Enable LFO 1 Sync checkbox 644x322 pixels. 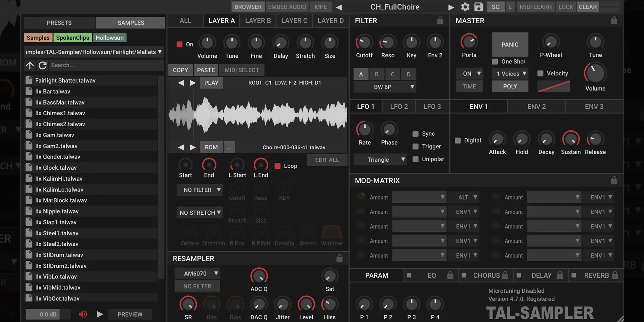coord(415,134)
